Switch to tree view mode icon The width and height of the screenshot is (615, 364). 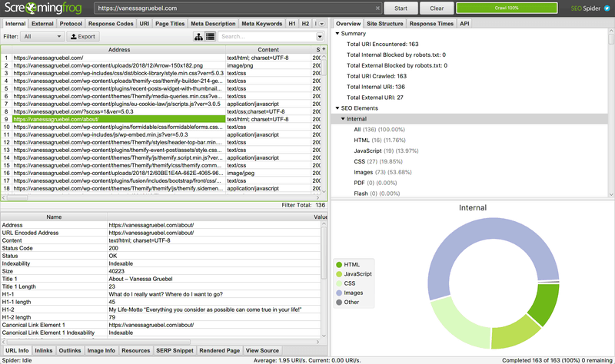pyautogui.click(x=199, y=36)
